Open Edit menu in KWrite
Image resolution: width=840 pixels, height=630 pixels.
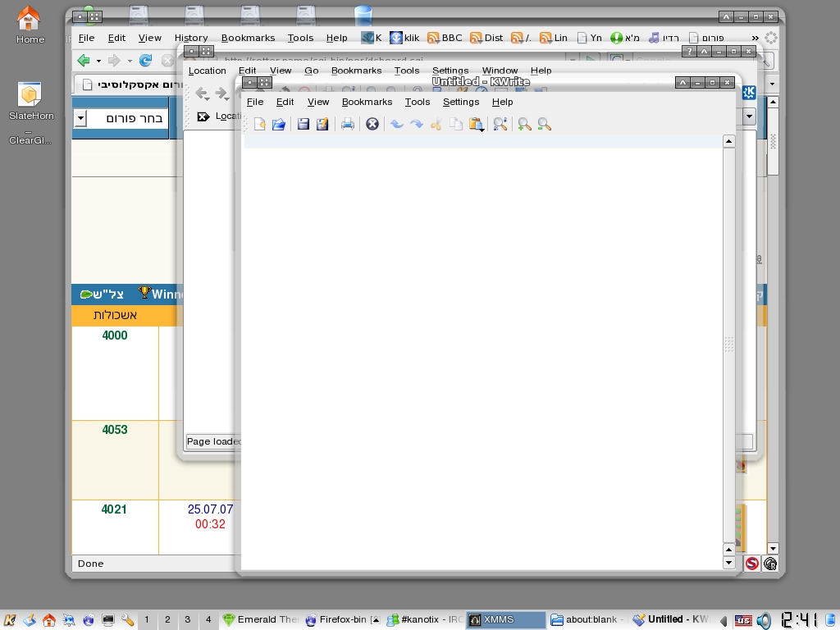tap(285, 102)
